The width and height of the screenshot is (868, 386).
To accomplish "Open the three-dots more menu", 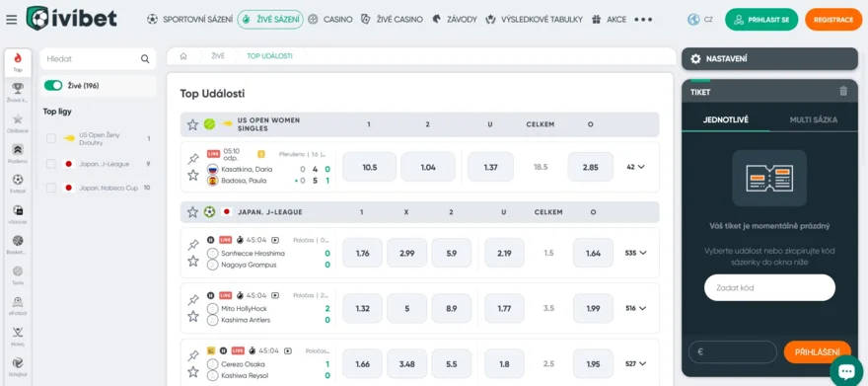I will click(x=643, y=20).
